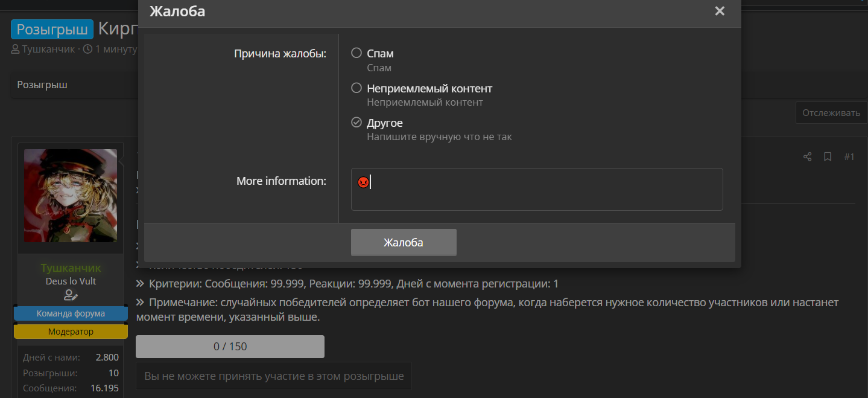Image resolution: width=868 pixels, height=398 pixels.
Task: Click the Отслеживать button
Action: (831, 113)
